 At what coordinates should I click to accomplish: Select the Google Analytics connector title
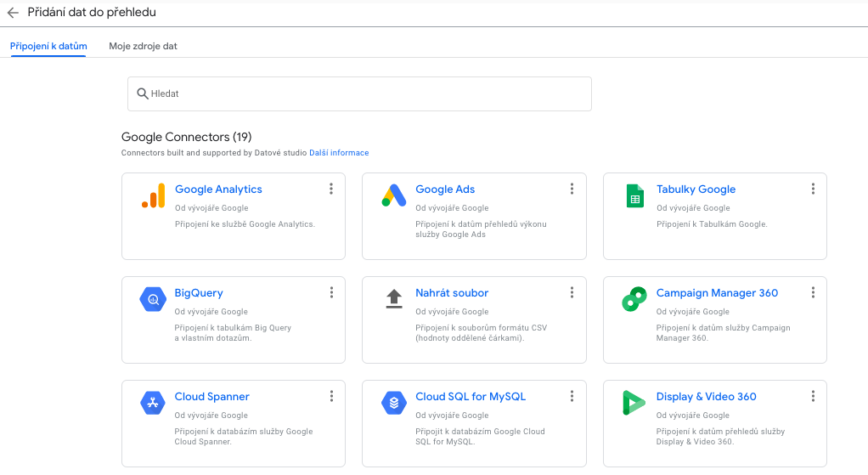click(218, 189)
